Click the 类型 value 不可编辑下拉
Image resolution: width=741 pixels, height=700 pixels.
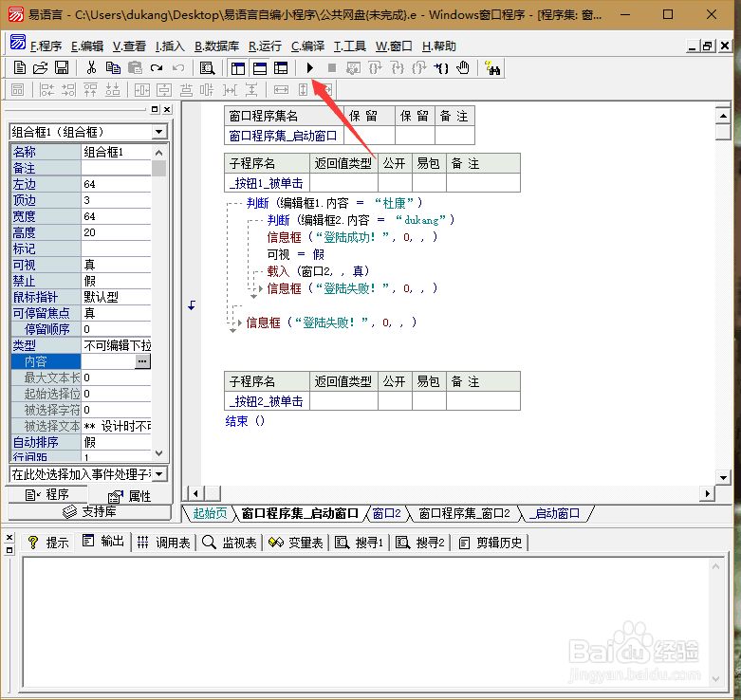(x=117, y=345)
